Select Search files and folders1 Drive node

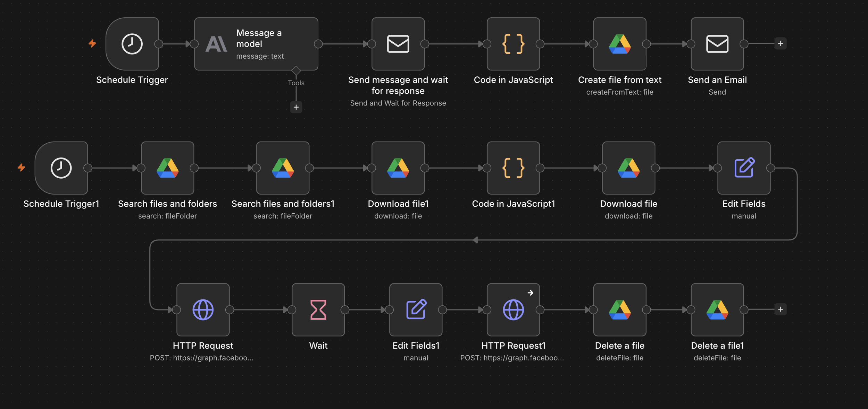tap(283, 168)
